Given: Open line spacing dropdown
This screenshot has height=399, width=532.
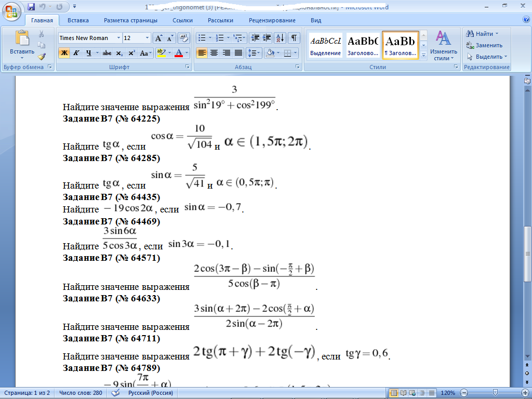Looking at the screenshot, I should pos(254,53).
